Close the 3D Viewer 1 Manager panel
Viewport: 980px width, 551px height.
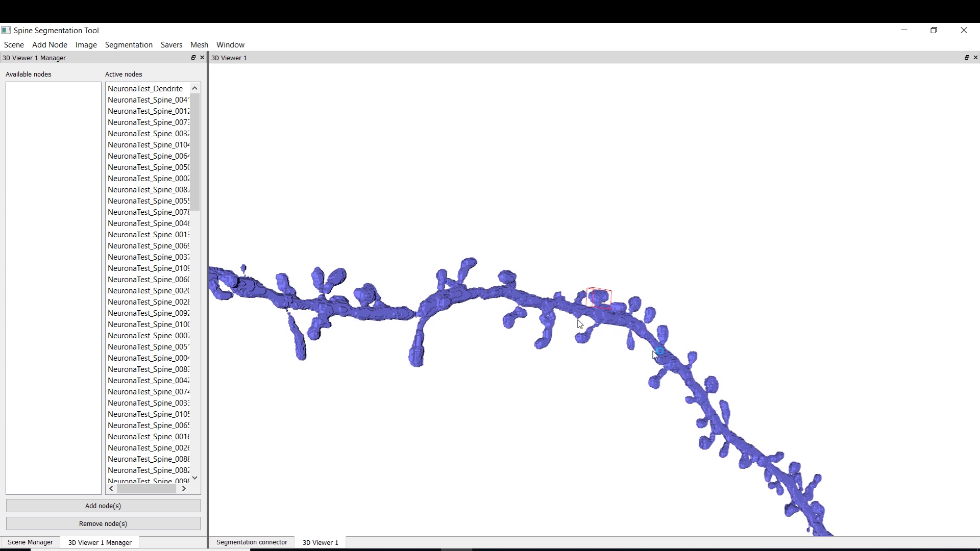click(202, 58)
